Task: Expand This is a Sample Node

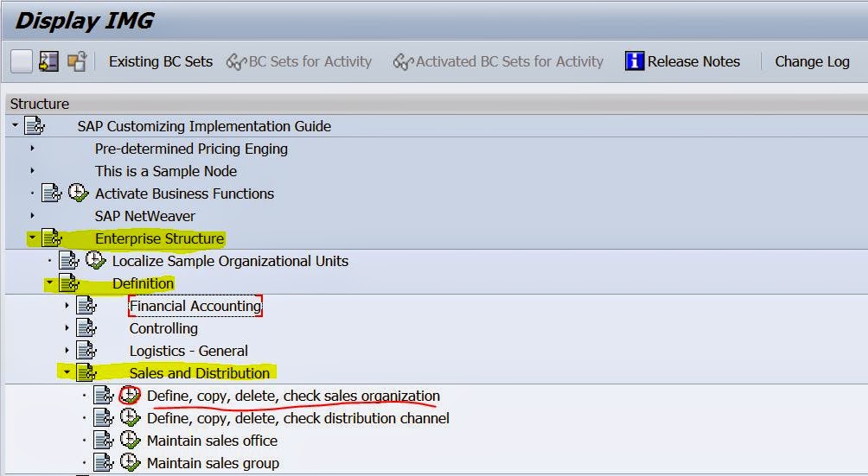Action: coord(32,171)
